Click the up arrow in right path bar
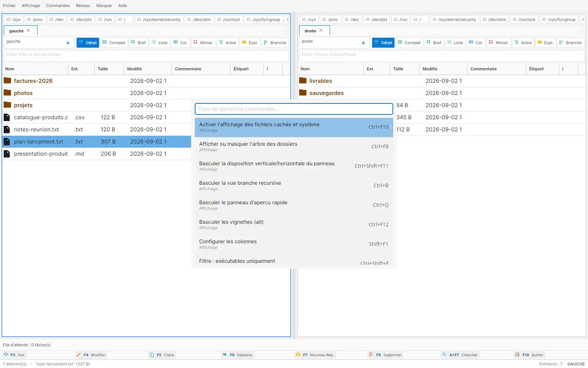588x368 pixels. click(363, 43)
